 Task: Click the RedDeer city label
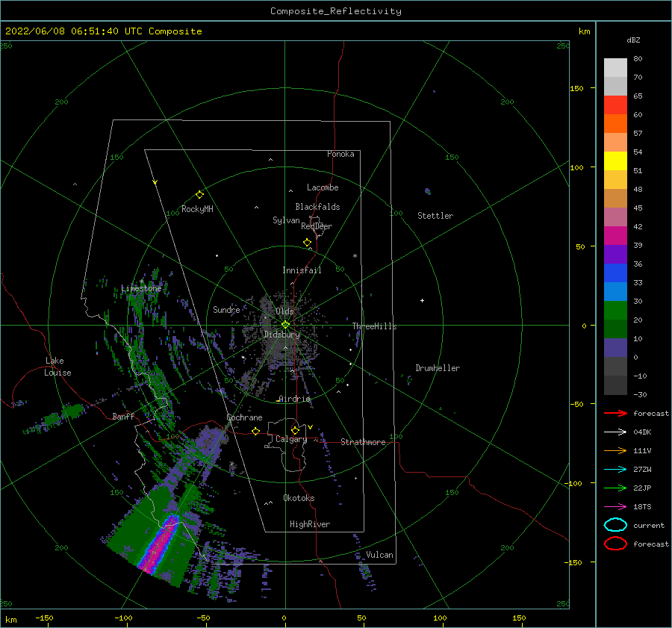317,226
